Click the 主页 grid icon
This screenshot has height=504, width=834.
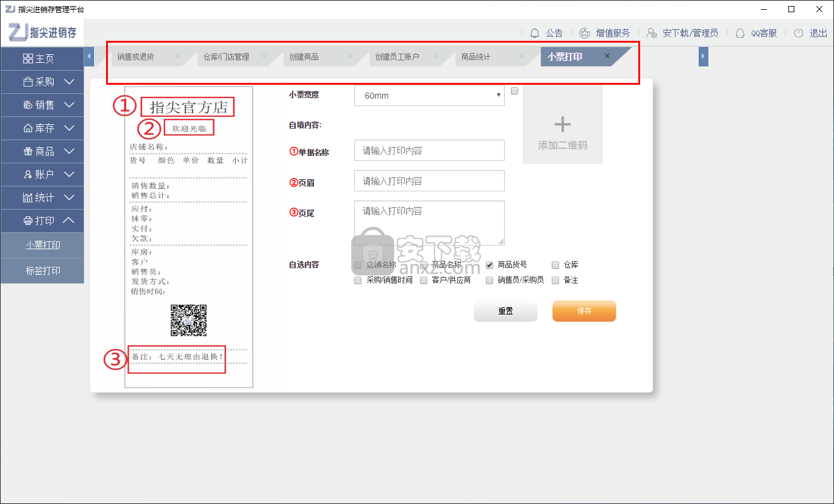(28, 59)
